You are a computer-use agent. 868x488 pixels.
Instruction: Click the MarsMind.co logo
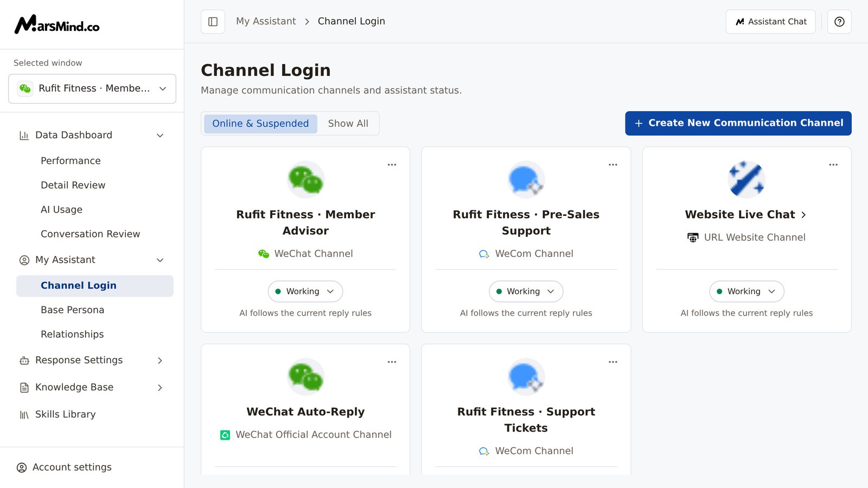[57, 24]
